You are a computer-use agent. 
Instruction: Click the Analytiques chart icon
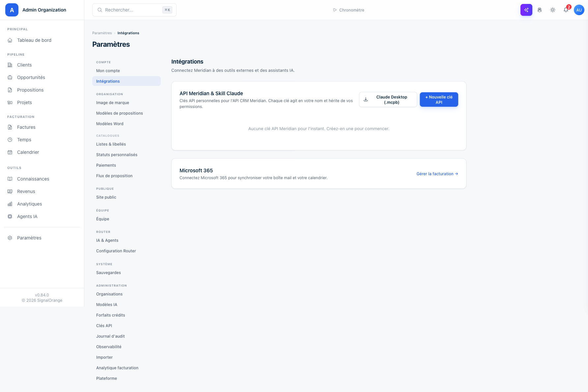pyautogui.click(x=10, y=204)
